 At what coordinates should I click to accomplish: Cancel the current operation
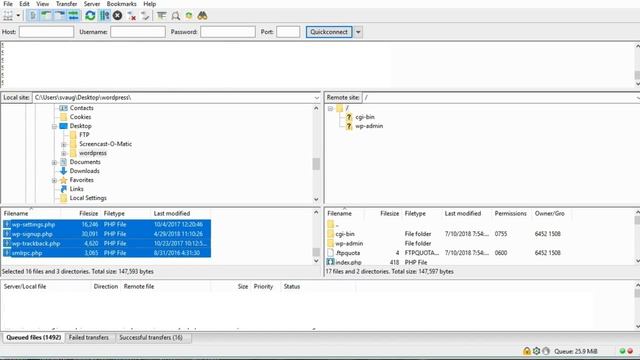coord(118,16)
